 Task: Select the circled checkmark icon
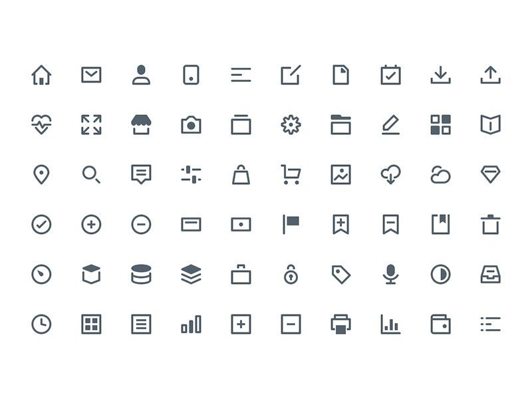point(41,224)
